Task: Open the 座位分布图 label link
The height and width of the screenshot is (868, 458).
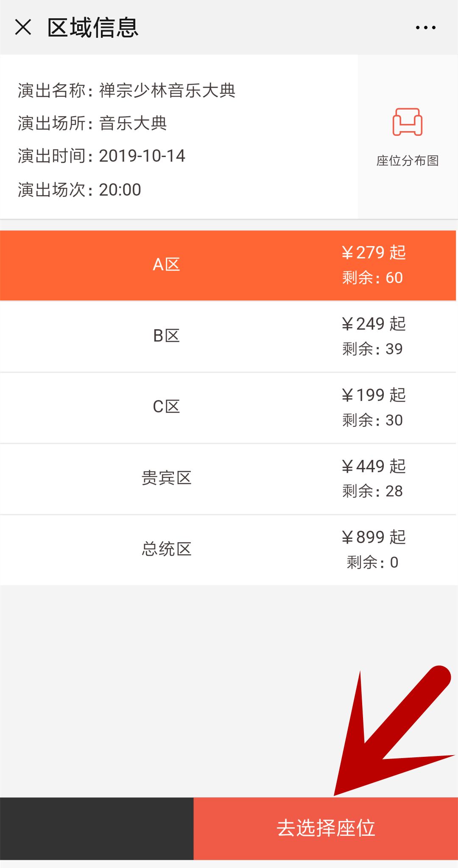Action: pyautogui.click(x=407, y=161)
